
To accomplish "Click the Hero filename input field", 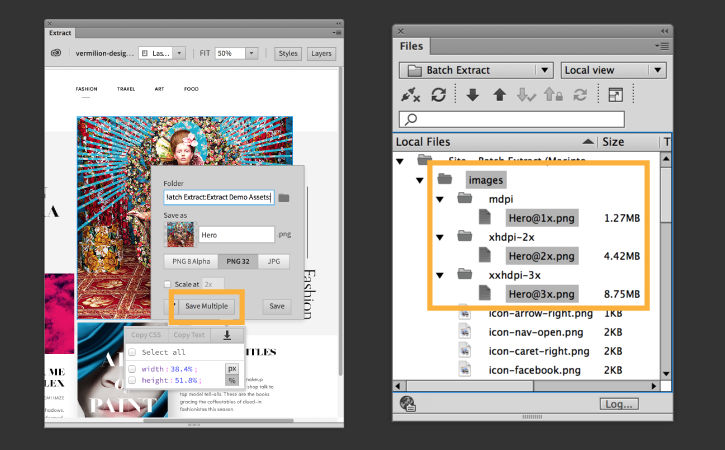I will point(236,235).
